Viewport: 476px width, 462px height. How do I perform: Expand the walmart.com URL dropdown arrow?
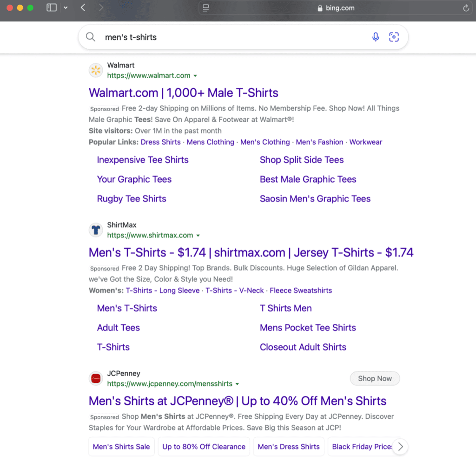click(x=195, y=75)
